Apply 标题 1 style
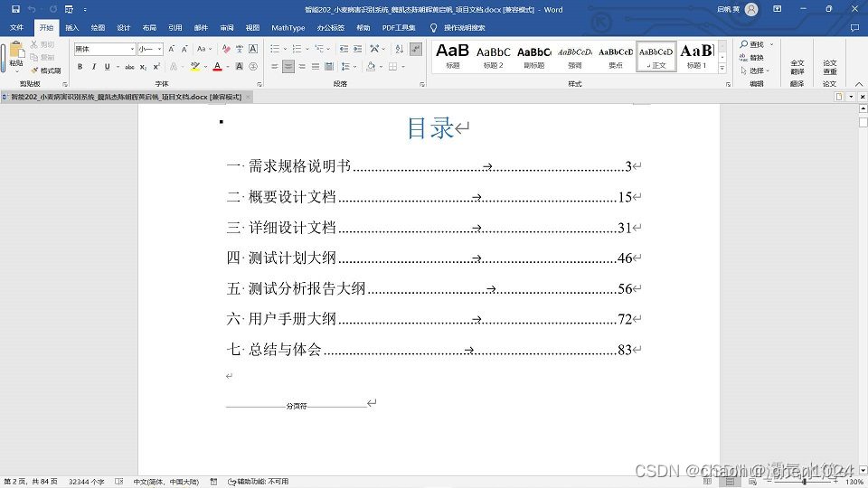Screen dimensions: 868x488 coord(697,57)
